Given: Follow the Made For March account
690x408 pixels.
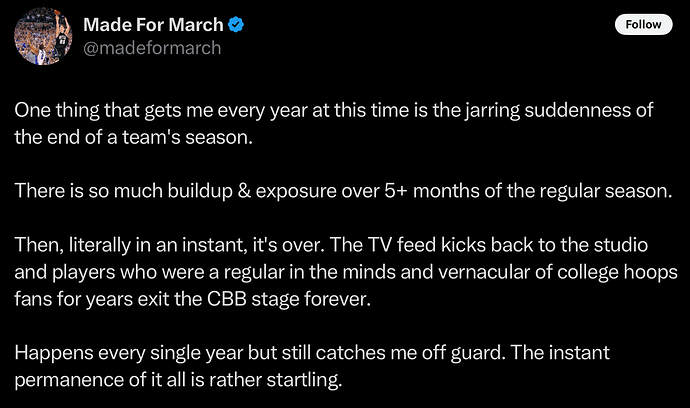Looking at the screenshot, I should (643, 24).
